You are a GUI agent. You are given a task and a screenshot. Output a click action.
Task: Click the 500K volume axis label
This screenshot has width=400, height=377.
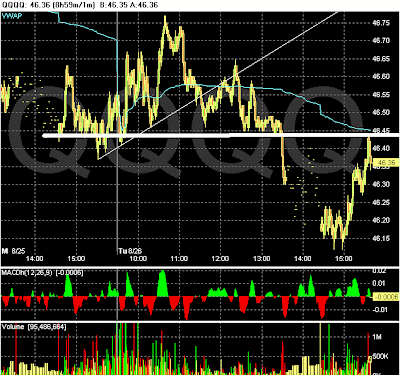click(x=380, y=357)
